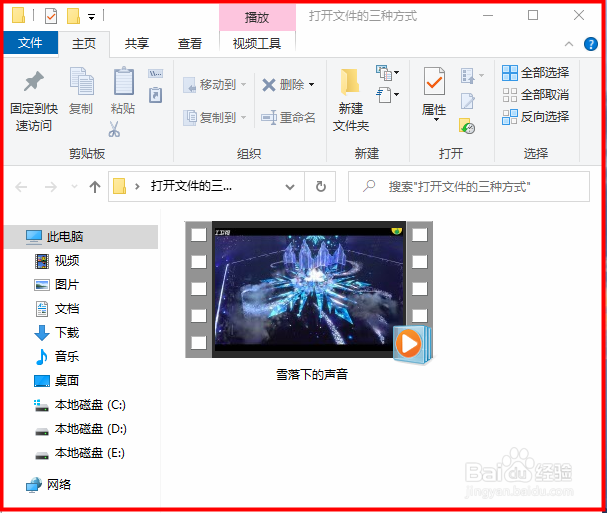Viewport: 607px width, 513px height.
Task: Switch to the View (查看) tab
Action: tap(190, 43)
